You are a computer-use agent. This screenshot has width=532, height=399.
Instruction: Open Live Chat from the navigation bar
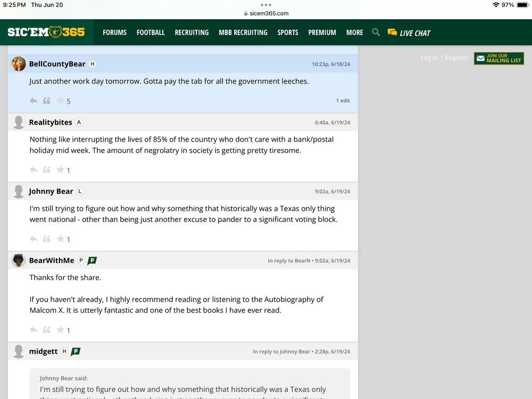click(x=409, y=32)
